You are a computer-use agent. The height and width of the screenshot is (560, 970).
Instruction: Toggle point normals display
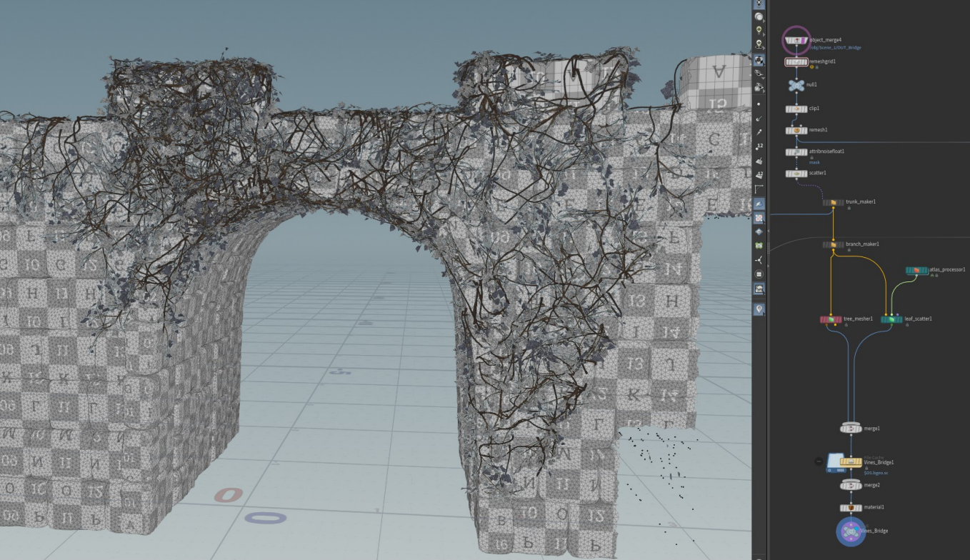pos(759,119)
